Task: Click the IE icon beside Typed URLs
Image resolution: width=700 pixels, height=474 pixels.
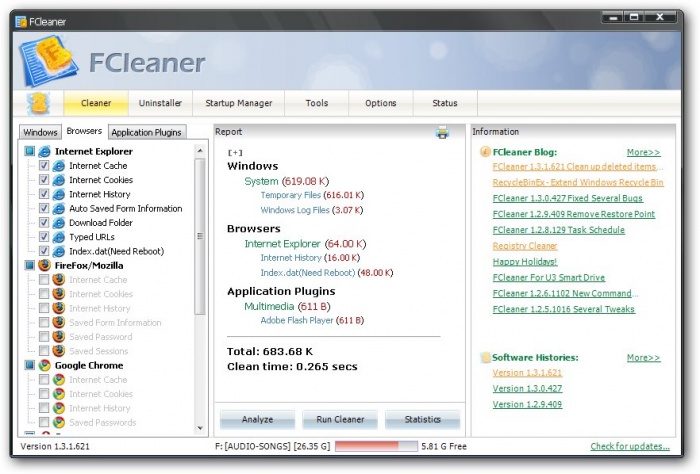Action: (x=58, y=237)
